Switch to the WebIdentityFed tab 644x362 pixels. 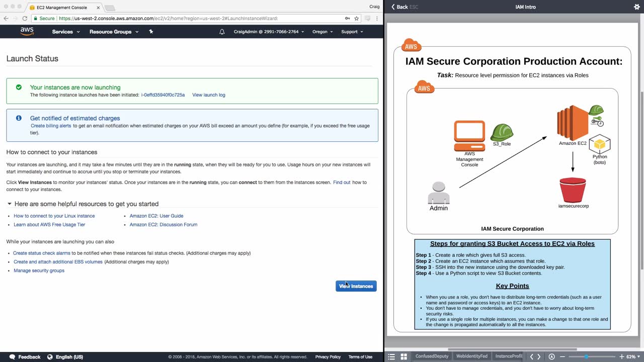coord(471,356)
